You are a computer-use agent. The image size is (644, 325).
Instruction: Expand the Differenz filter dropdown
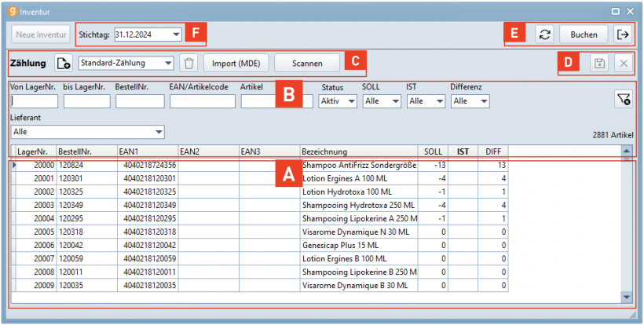coord(483,101)
